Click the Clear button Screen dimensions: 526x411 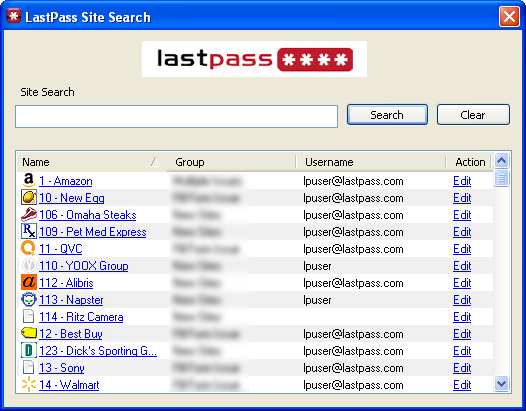(x=473, y=115)
